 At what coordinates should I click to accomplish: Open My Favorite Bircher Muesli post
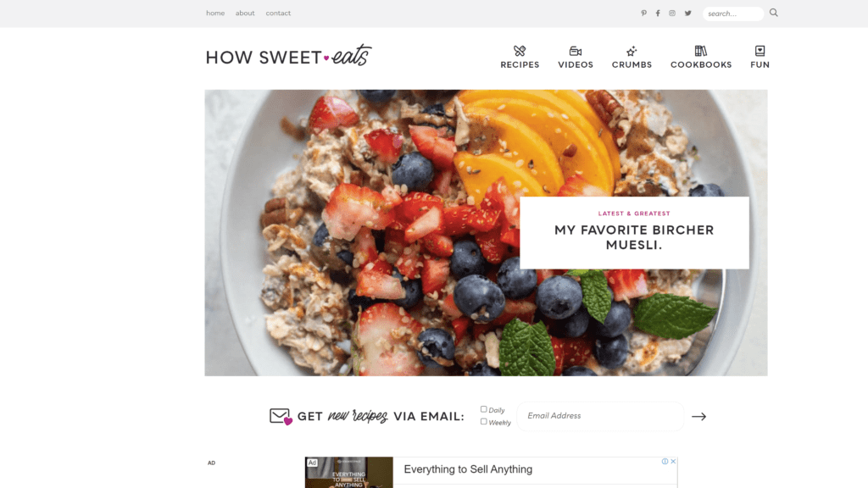(x=634, y=237)
